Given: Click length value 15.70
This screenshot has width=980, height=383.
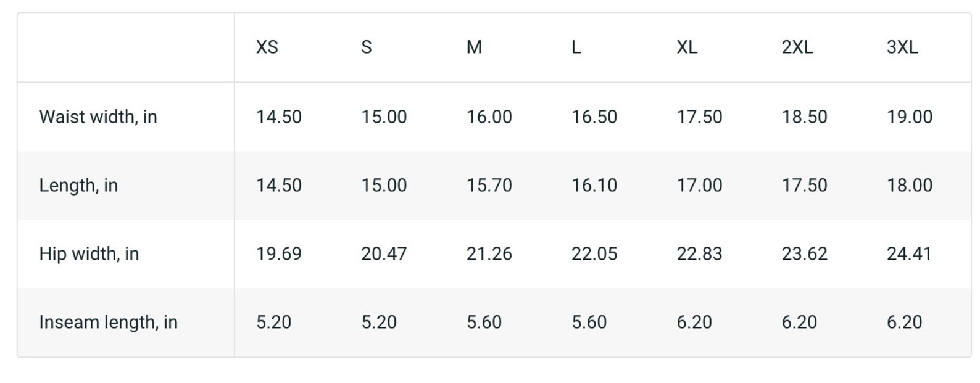Looking at the screenshot, I should (x=489, y=186).
